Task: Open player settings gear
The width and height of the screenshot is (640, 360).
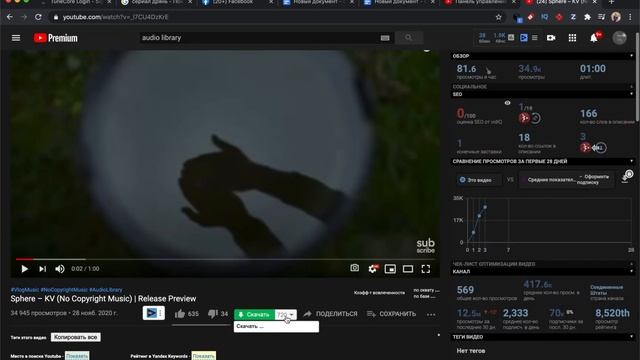Action: pos(373,269)
